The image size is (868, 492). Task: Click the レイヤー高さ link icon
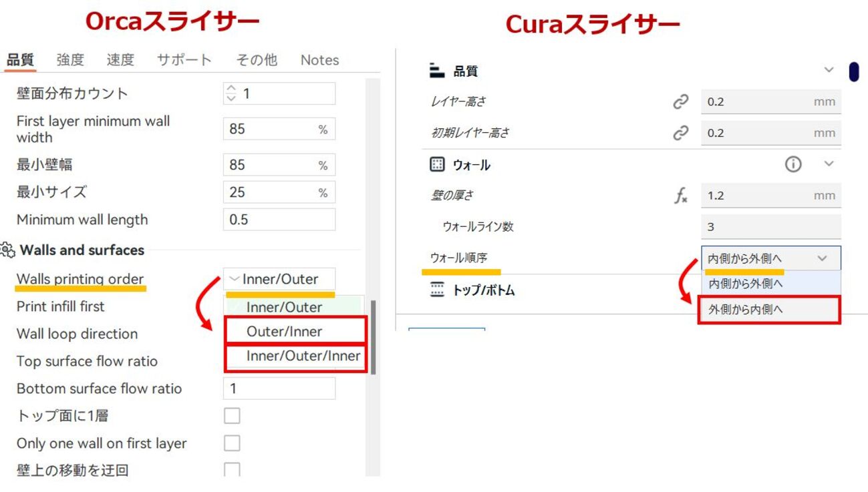680,101
